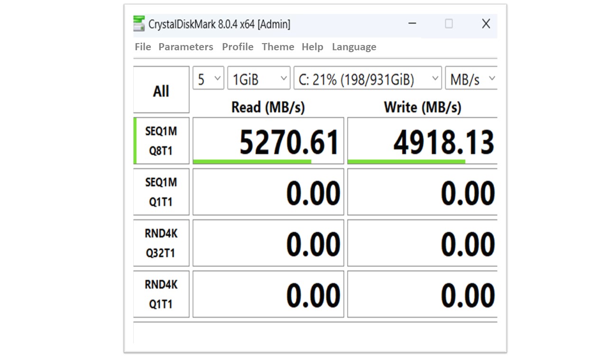The width and height of the screenshot is (607, 364).
Task: Open the test size dropdown showing 1GiB
Action: pyautogui.click(x=259, y=78)
